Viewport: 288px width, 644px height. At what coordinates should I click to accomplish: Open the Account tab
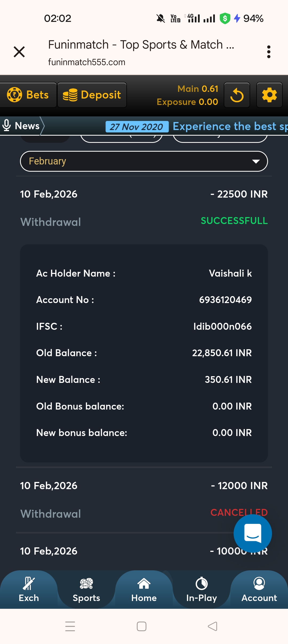click(259, 590)
